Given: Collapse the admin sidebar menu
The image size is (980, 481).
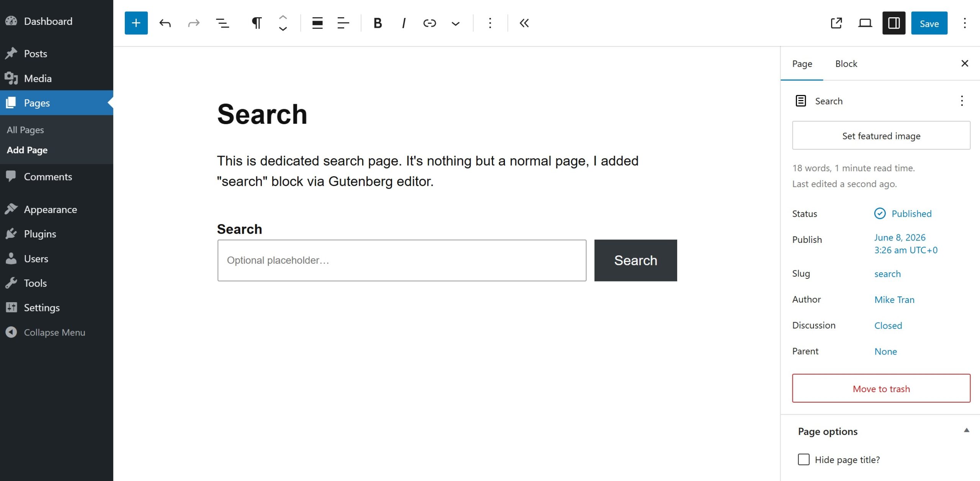Looking at the screenshot, I should coord(57,332).
